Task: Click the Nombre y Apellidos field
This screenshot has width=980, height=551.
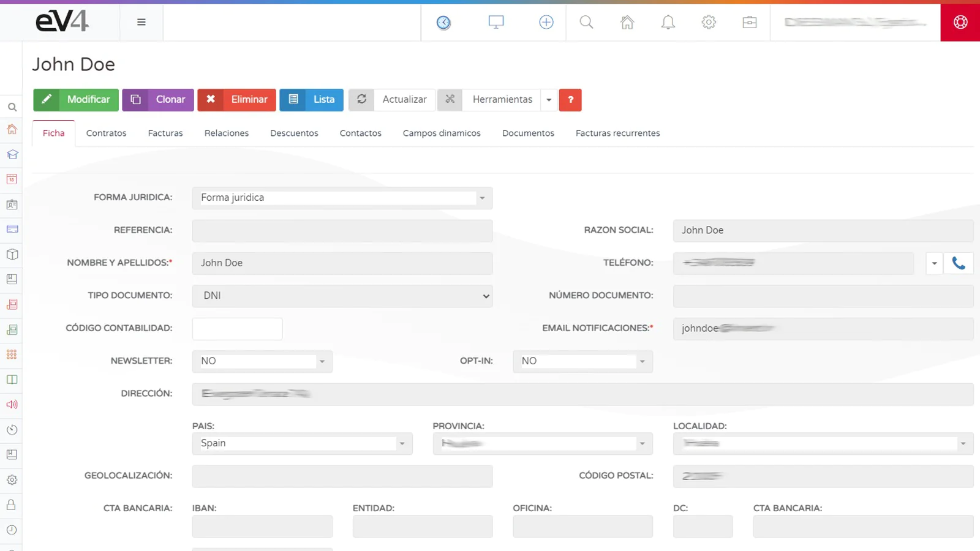Action: click(342, 263)
